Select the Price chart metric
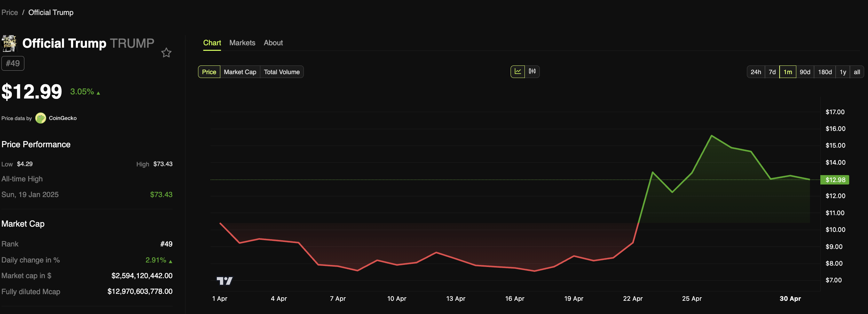Screen dimensions: 868x314 pos(209,72)
